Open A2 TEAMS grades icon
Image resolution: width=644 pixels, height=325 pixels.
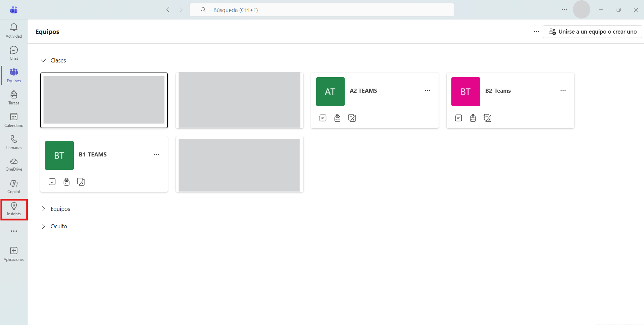pos(352,118)
